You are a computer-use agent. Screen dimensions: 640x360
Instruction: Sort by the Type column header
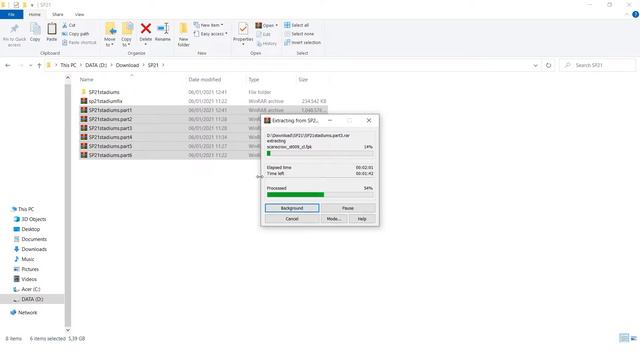[254, 80]
